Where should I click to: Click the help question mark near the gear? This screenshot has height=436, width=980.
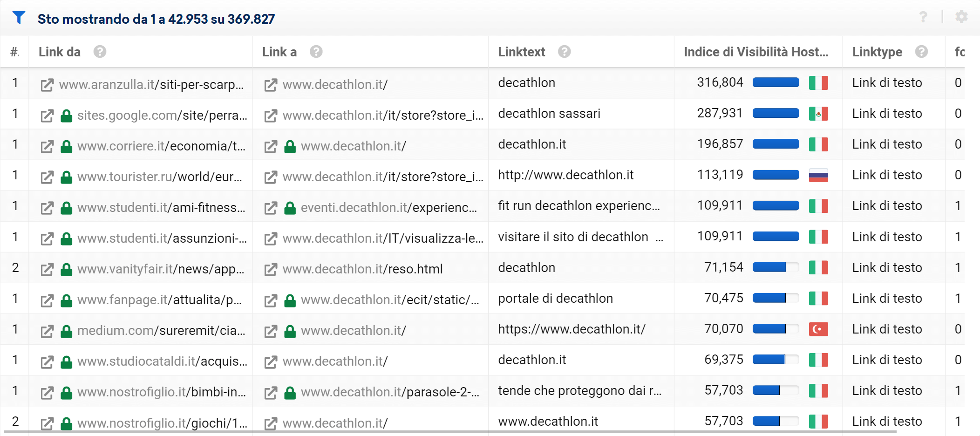pos(923,17)
